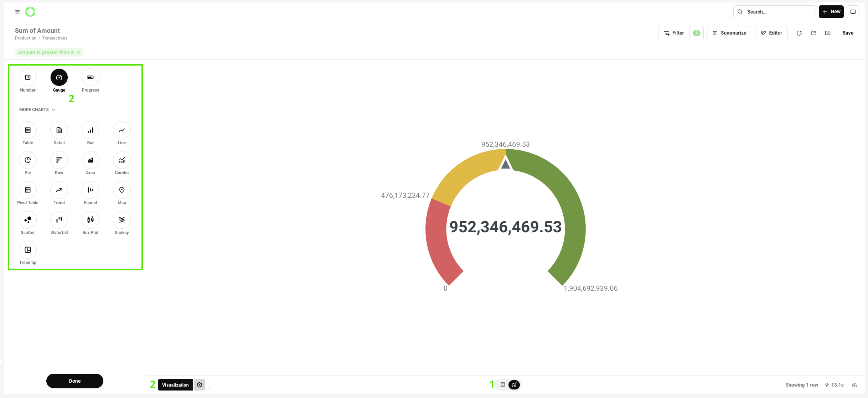
Task: Open the Summarize panel
Action: [x=729, y=33]
